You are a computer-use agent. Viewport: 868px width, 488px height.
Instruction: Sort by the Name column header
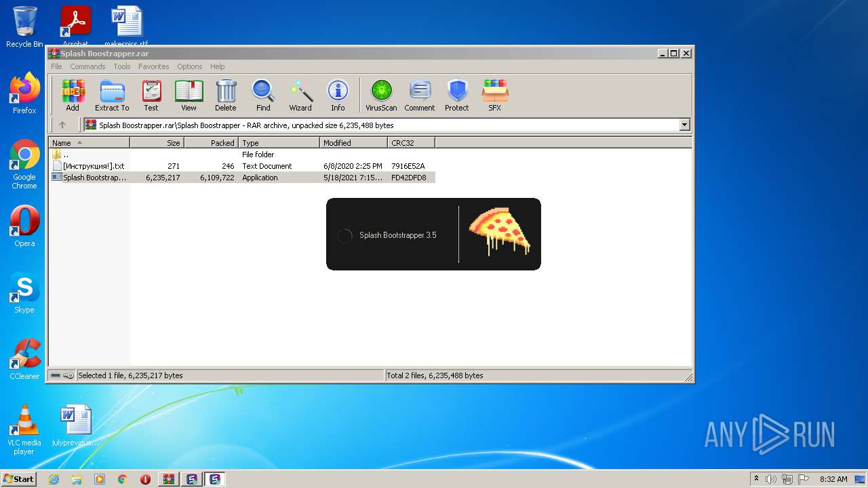pos(90,143)
